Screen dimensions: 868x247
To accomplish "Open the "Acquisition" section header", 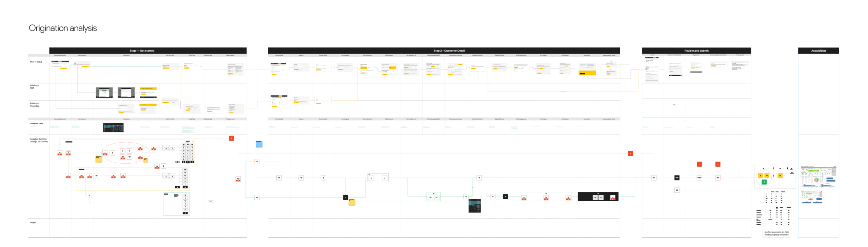I will (x=818, y=51).
